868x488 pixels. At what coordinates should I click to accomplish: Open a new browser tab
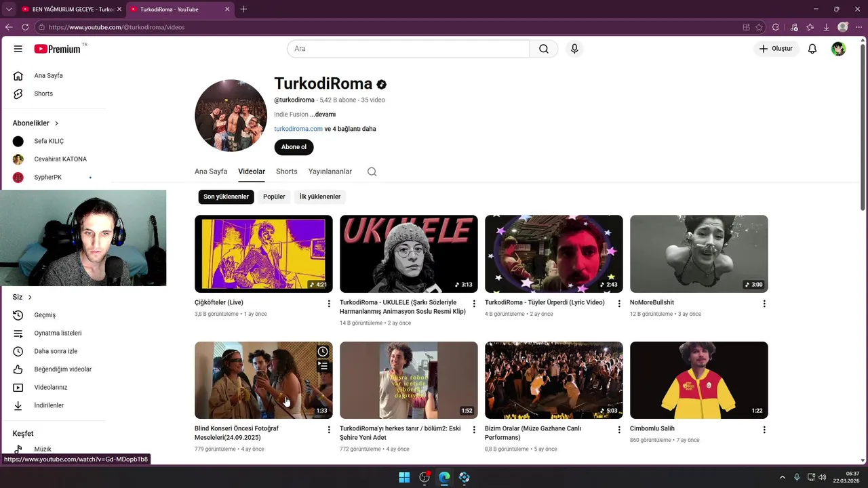pos(243,9)
